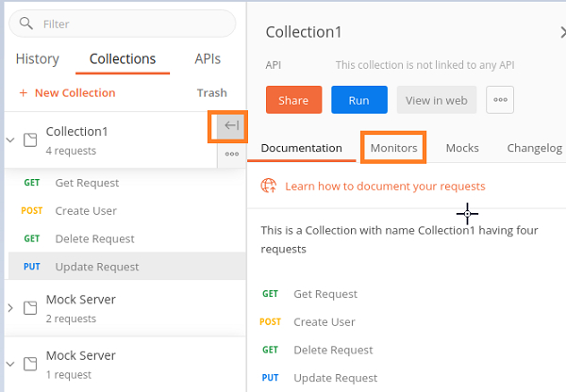Switch to the Mocks tab
The height and width of the screenshot is (392, 566).
462,148
